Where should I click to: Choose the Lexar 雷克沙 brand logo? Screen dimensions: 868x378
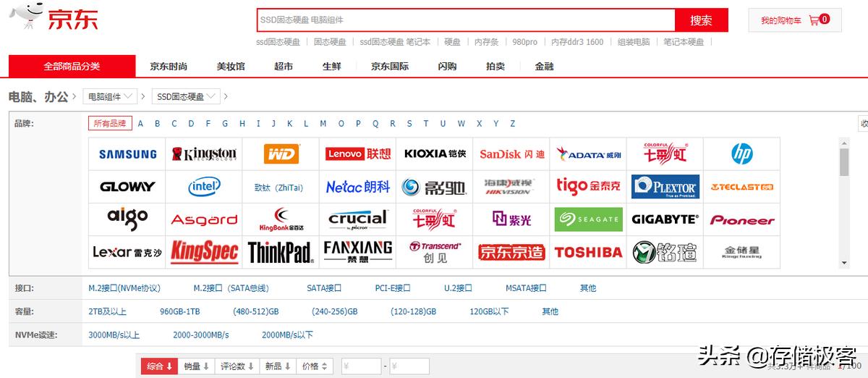127,252
